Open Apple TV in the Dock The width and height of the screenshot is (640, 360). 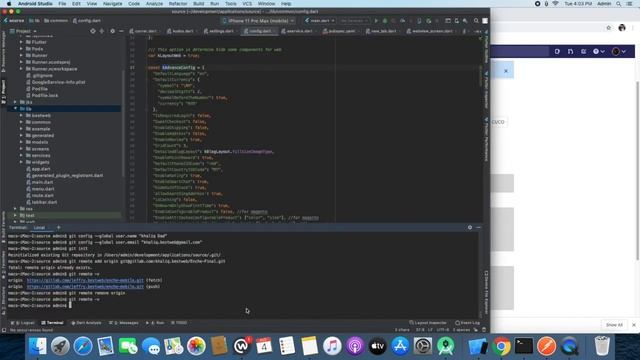[x=378, y=346]
